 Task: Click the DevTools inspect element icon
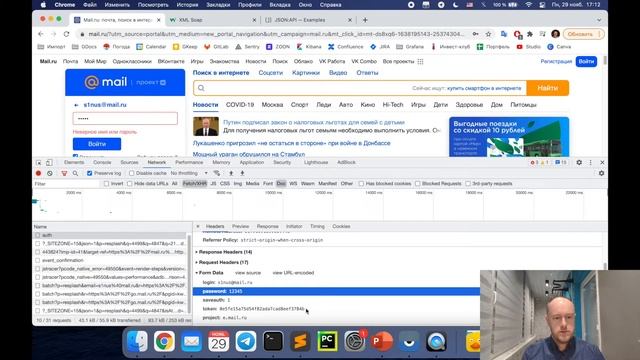(38, 162)
